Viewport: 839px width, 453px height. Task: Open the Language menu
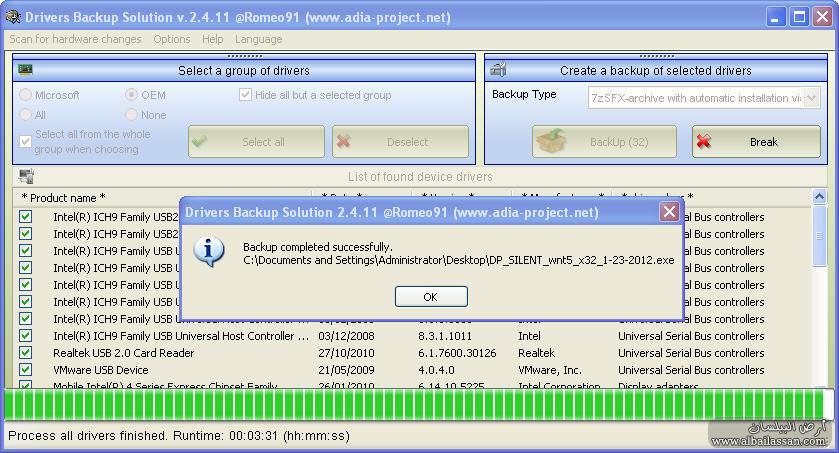coord(258,39)
